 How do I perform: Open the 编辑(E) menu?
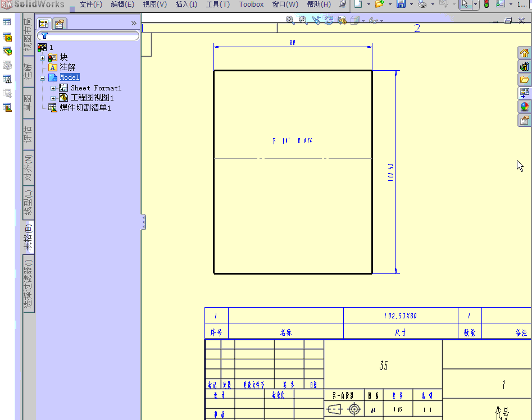click(122, 4)
